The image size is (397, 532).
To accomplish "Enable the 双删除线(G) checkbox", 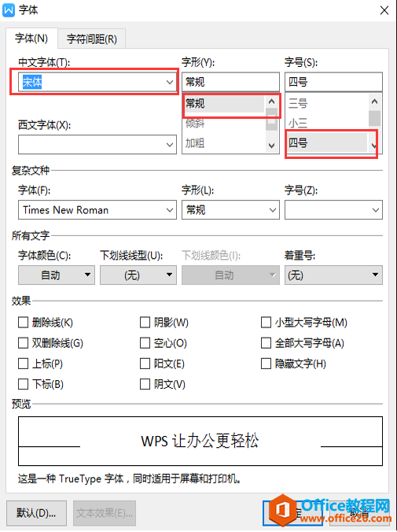I will pos(23,343).
